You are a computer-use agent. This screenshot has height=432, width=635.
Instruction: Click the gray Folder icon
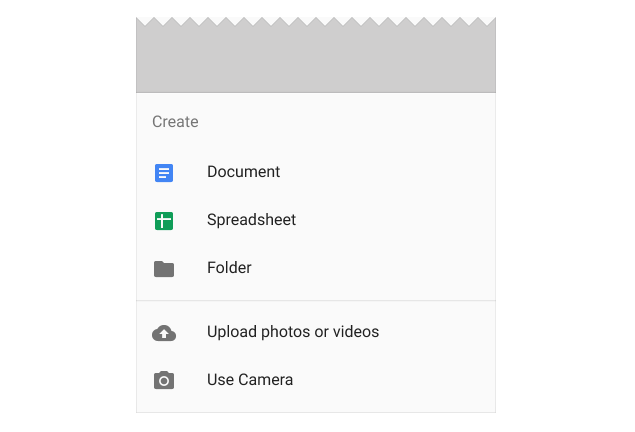click(164, 269)
